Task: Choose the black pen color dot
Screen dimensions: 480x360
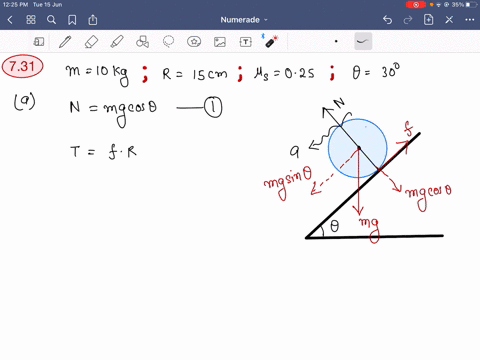Action: (336, 42)
